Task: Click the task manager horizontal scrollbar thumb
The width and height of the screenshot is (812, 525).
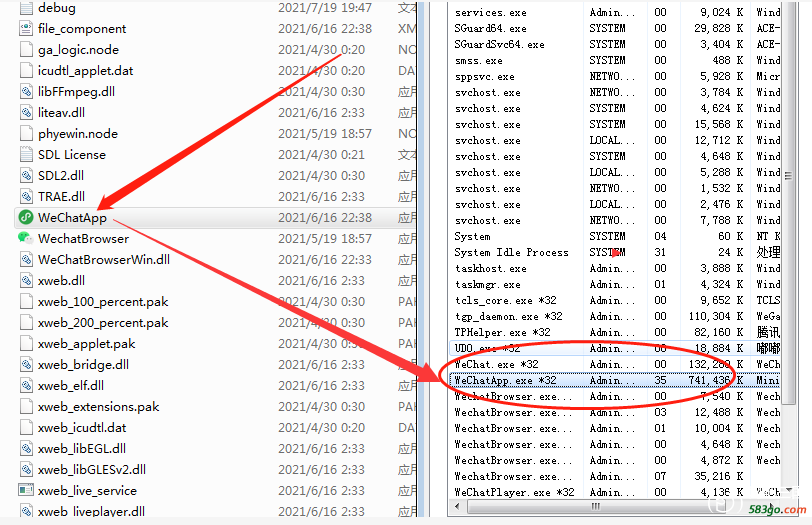Action: [596, 506]
